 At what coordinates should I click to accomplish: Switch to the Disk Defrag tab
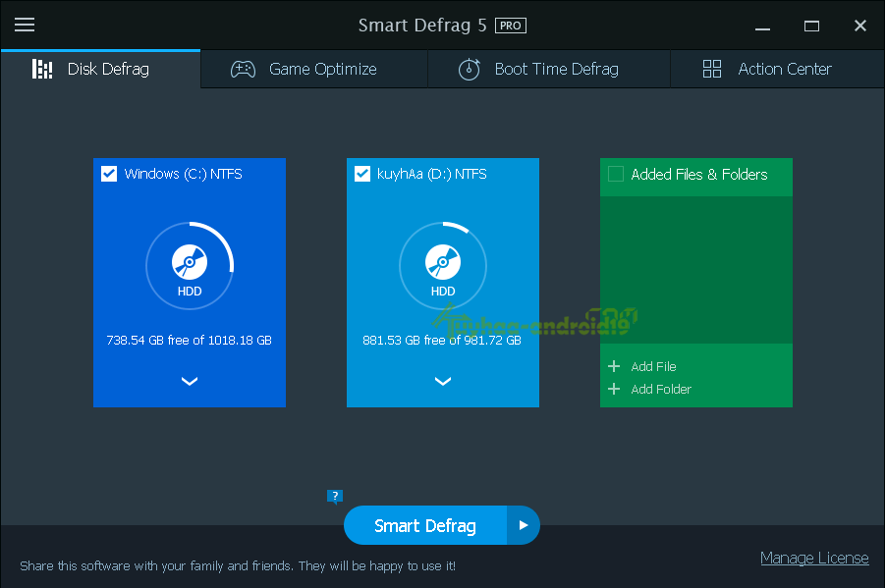[x=100, y=69]
